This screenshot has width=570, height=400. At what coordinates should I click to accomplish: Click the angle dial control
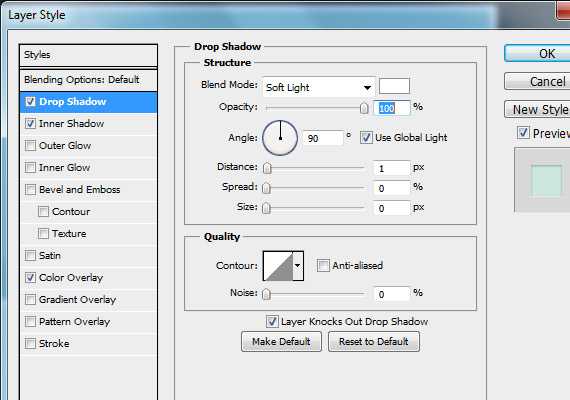(280, 138)
